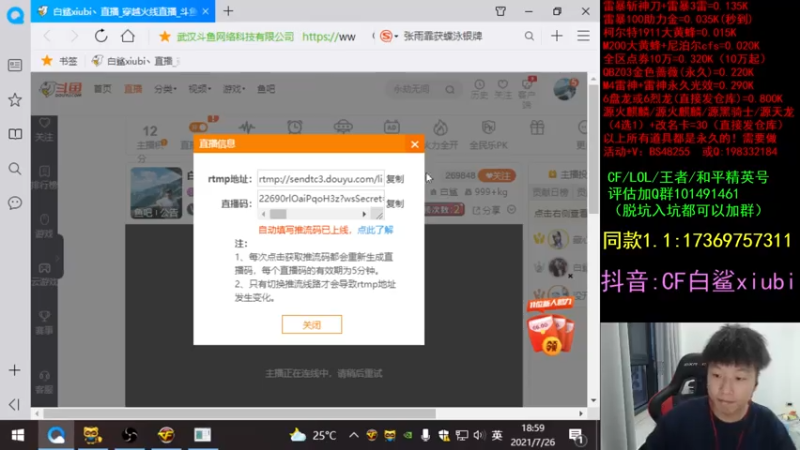Close the 直播信息 dialog with the X
Screen dimensions: 800x450
pyautogui.click(x=415, y=144)
